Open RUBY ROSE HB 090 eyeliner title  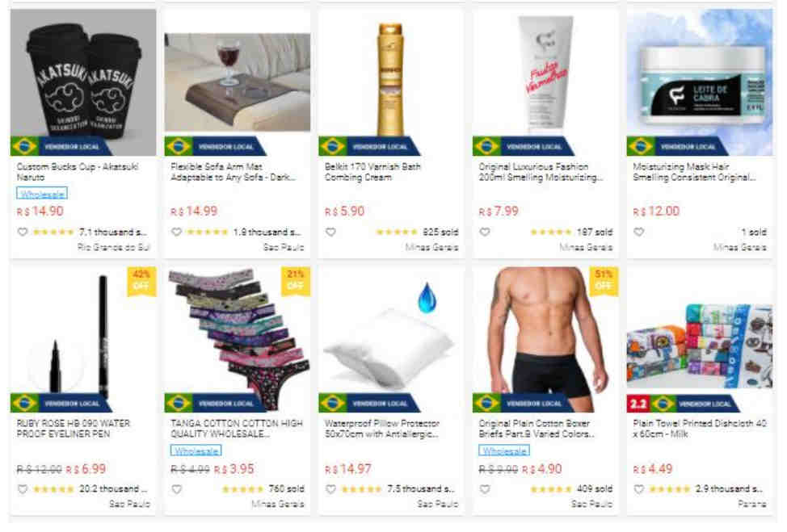click(x=74, y=429)
